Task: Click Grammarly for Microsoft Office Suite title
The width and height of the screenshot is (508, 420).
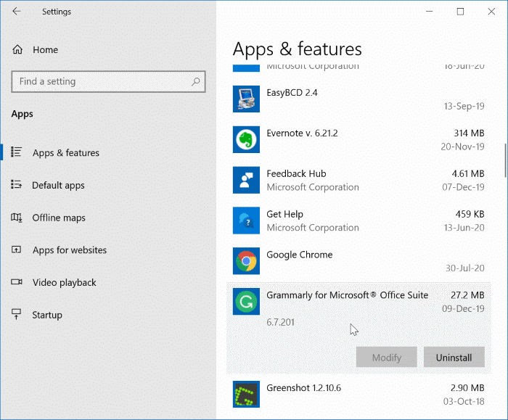Action: coord(348,295)
